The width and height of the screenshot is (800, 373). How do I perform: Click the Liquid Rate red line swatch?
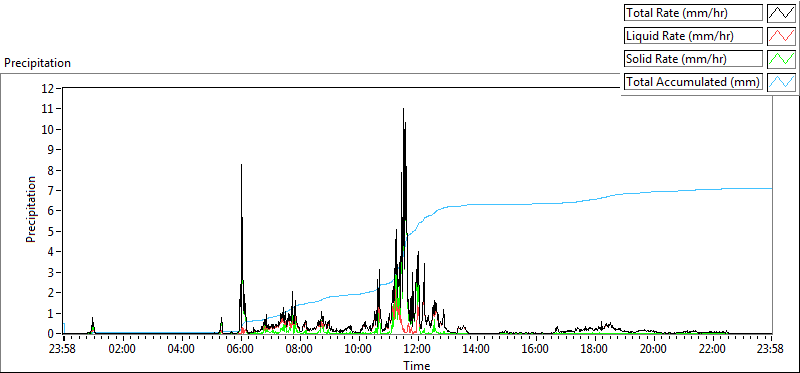click(x=781, y=36)
